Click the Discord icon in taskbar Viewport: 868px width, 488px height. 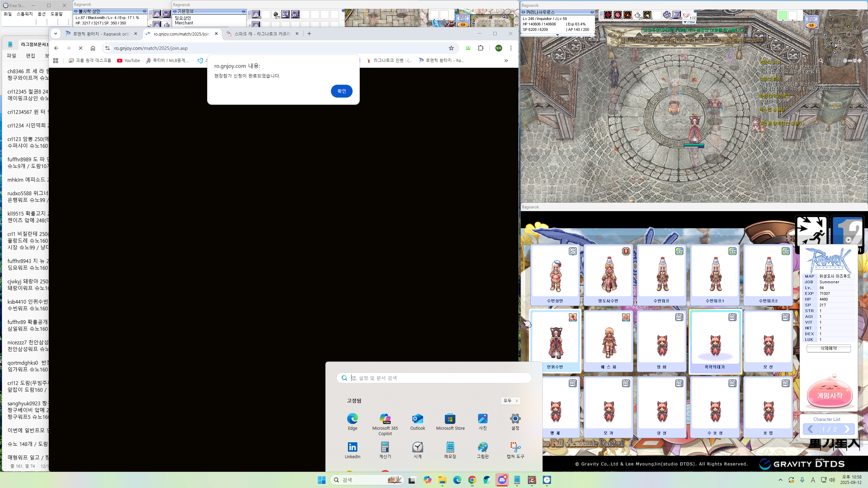[x=502, y=480]
